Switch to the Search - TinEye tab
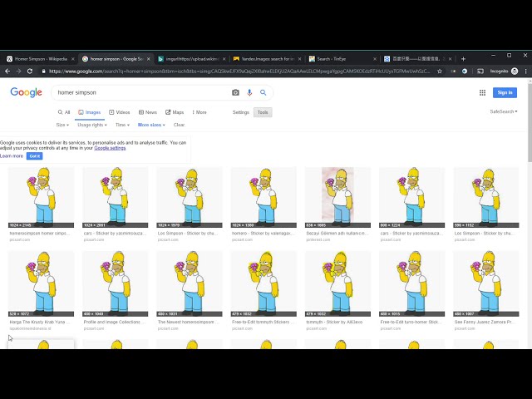Screen dimensions: 532x399 pyautogui.click(x=342, y=59)
